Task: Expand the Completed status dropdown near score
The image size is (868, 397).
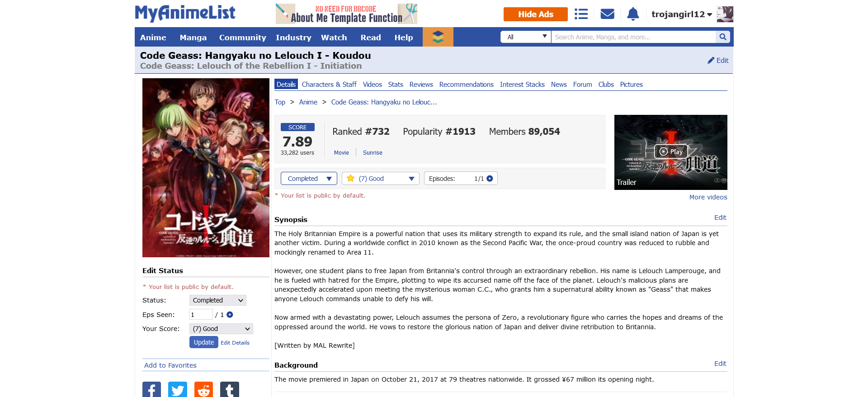Action: [x=309, y=179]
